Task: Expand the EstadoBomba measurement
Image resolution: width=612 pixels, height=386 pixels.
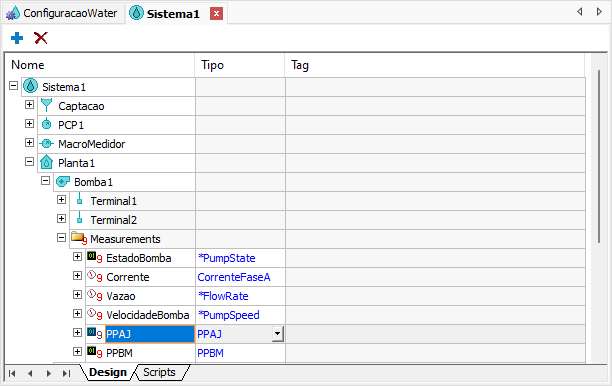Action: pos(77,257)
